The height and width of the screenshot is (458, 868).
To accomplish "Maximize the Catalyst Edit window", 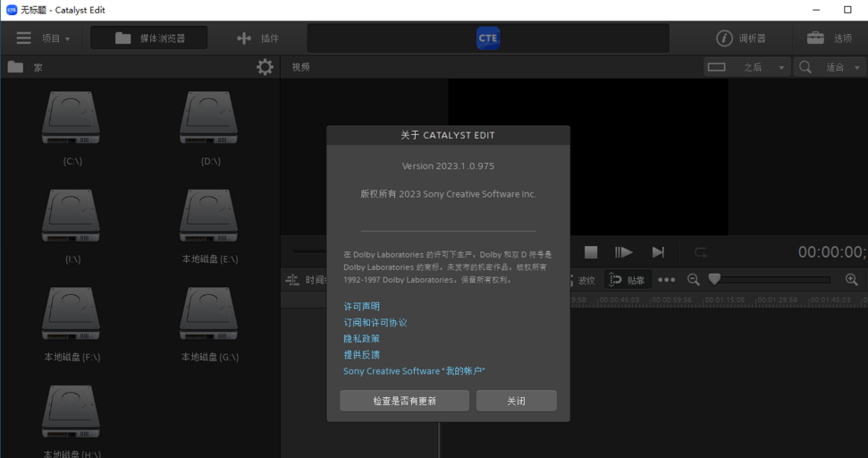I will 847,10.
